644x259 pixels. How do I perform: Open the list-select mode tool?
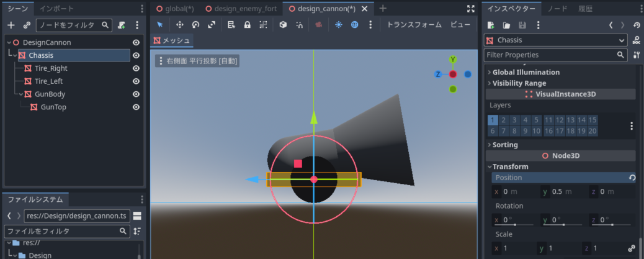pos(231,25)
